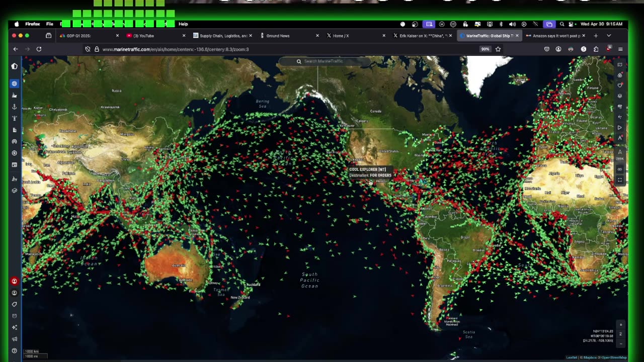Click the filters circles icon on right toolbar
The image size is (644, 362).
[620, 75]
